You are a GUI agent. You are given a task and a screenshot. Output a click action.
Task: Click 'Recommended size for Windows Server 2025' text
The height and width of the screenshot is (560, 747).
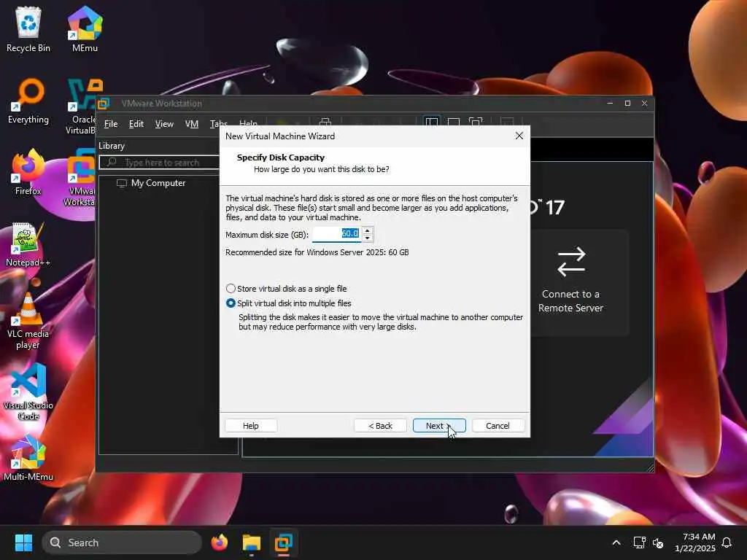(317, 252)
